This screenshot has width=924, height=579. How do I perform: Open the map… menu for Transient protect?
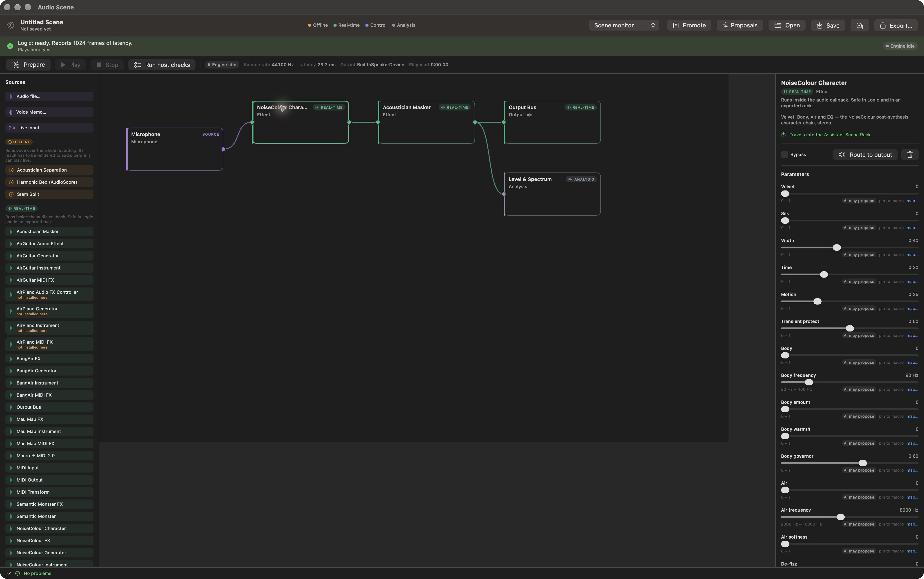tap(912, 336)
